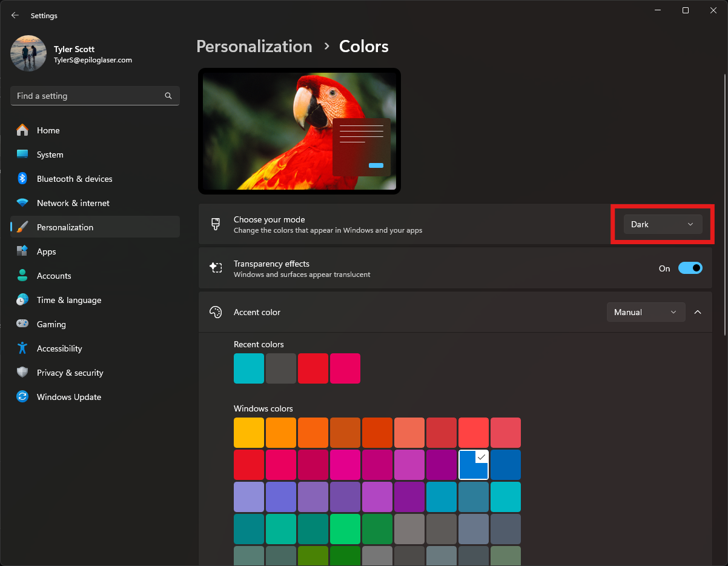Click the Windows Update sync icon
The image size is (728, 566).
click(22, 397)
